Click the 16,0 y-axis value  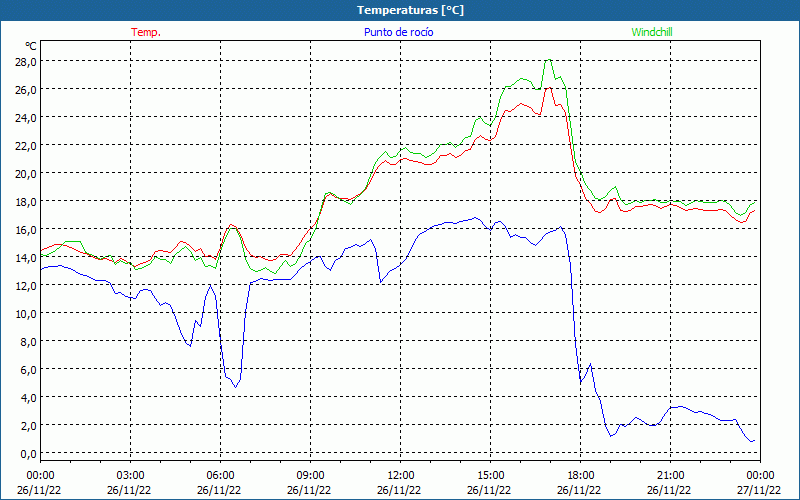[x=26, y=230]
